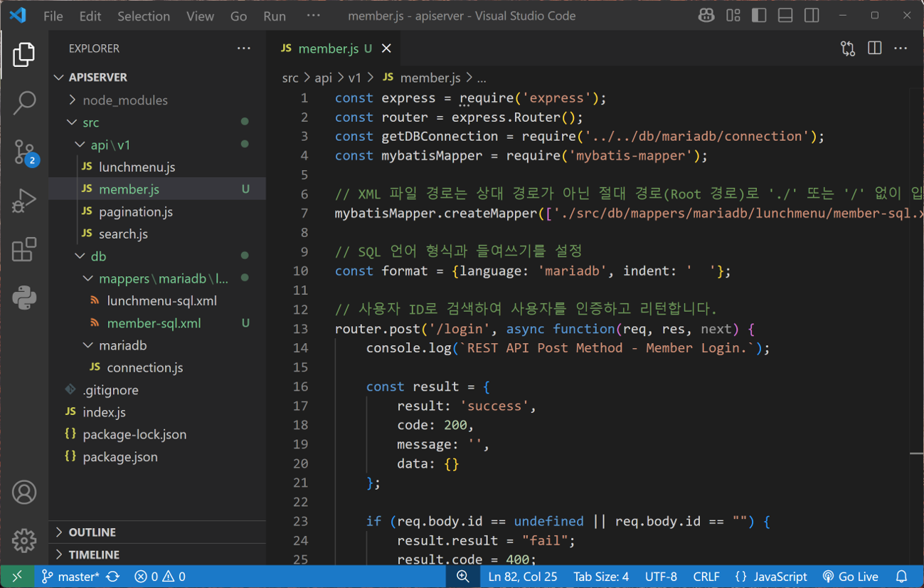924x588 pixels.
Task: Expand the TIMELINE section
Action: pos(157,555)
